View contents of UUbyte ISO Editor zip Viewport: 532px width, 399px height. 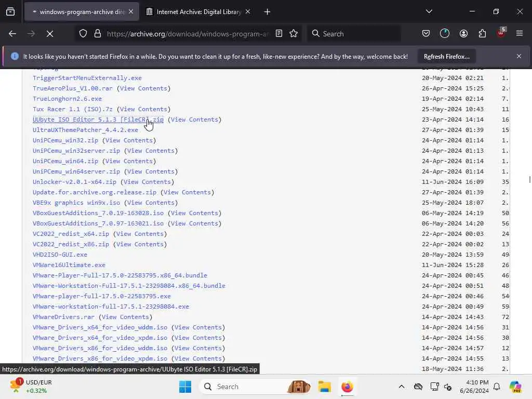tap(194, 119)
